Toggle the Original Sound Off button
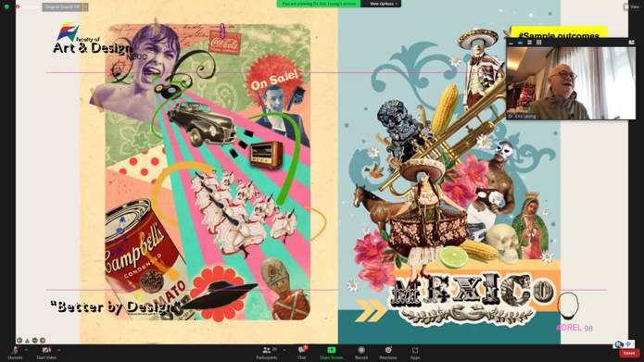Image resolution: width=644 pixels, height=362 pixels. (x=62, y=7)
